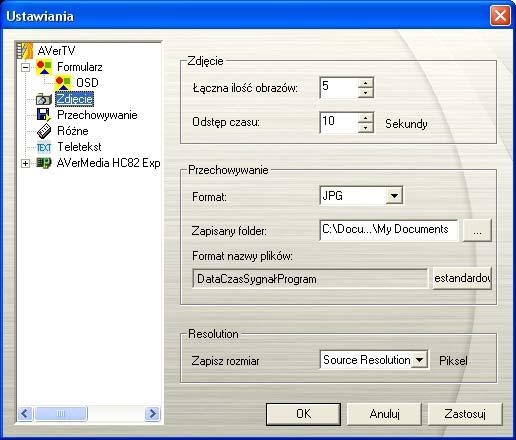Open the Source Resolution dropdown
This screenshot has width=516, height=440.
tap(419, 360)
